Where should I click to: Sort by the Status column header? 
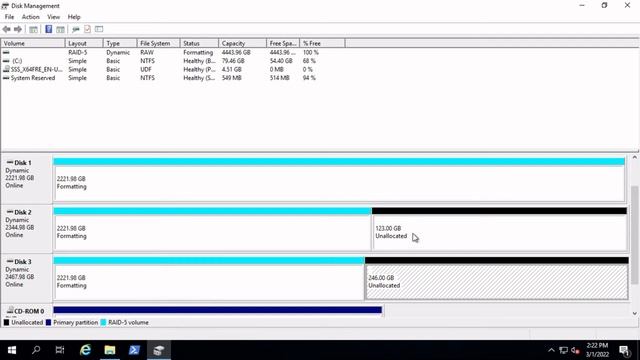click(x=199, y=43)
